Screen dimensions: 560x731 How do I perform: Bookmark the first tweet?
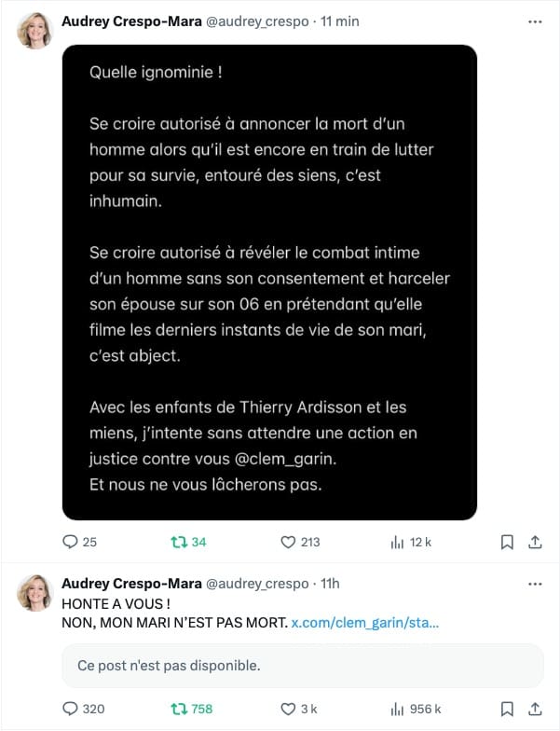coord(507,542)
